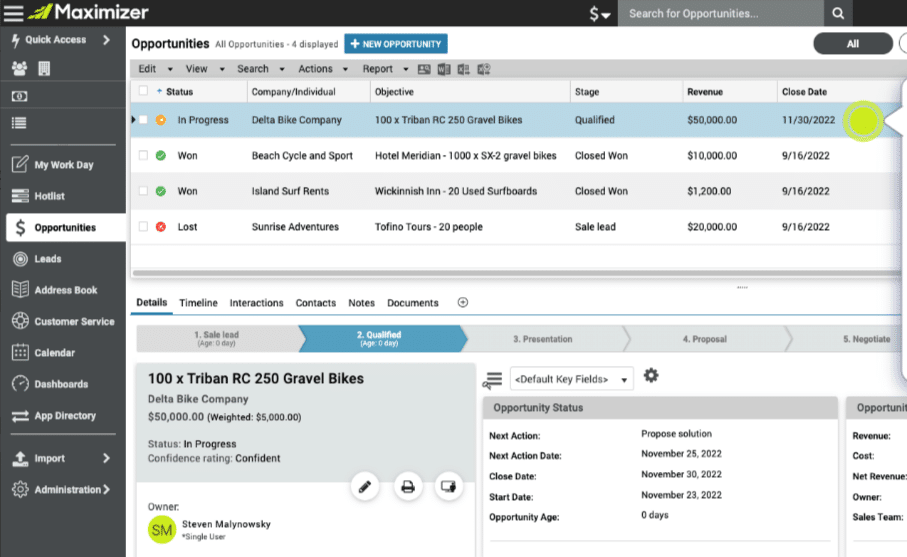Switch to the Contacts tab
This screenshot has height=557, width=907.
click(x=315, y=303)
